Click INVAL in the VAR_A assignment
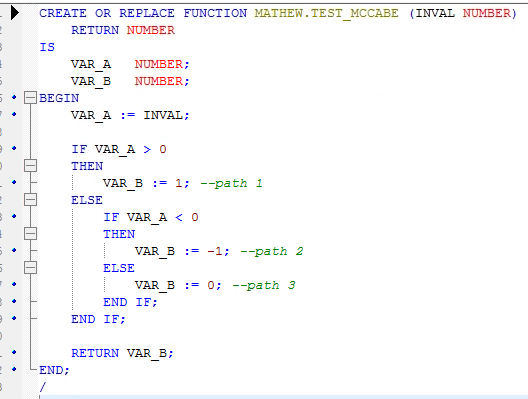The width and height of the screenshot is (528, 399). click(163, 115)
